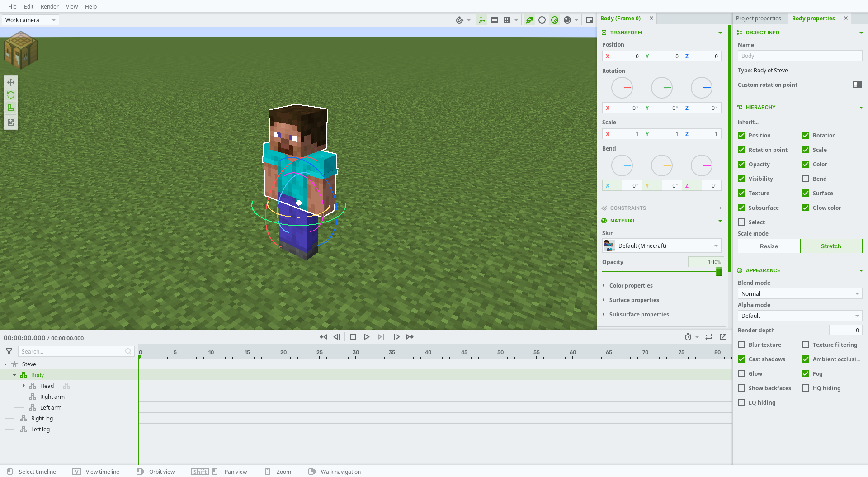Select Right arm in timeline list

(52, 397)
